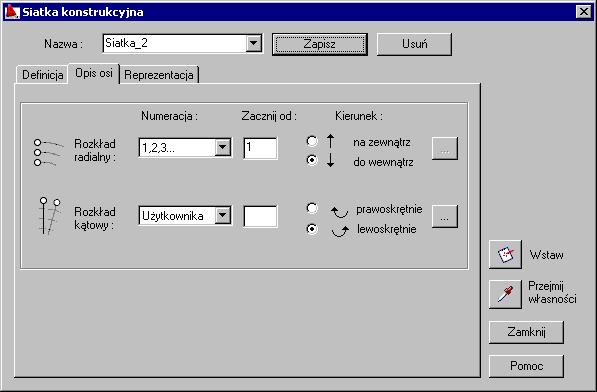Close the Siatka konstrukcyjna dialog

(584, 12)
